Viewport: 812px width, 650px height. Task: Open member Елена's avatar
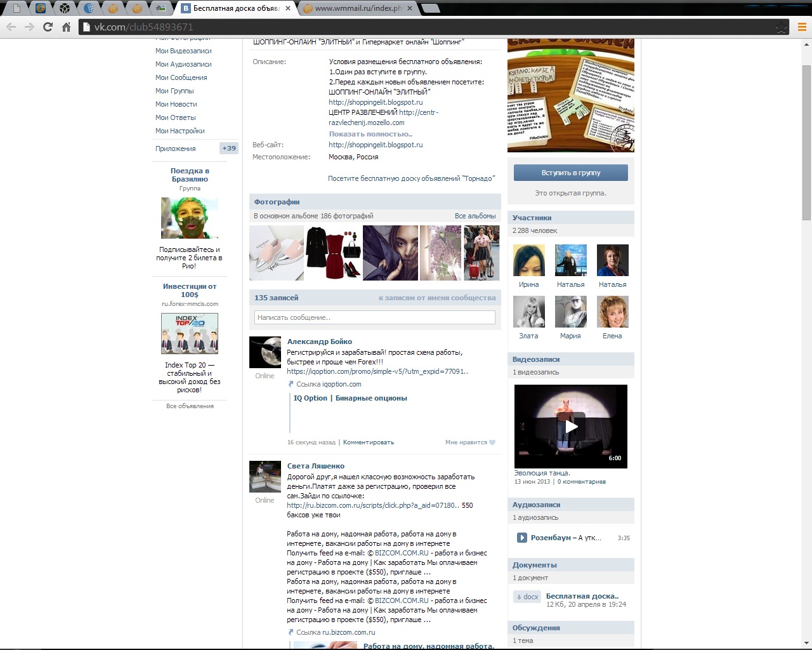click(613, 312)
